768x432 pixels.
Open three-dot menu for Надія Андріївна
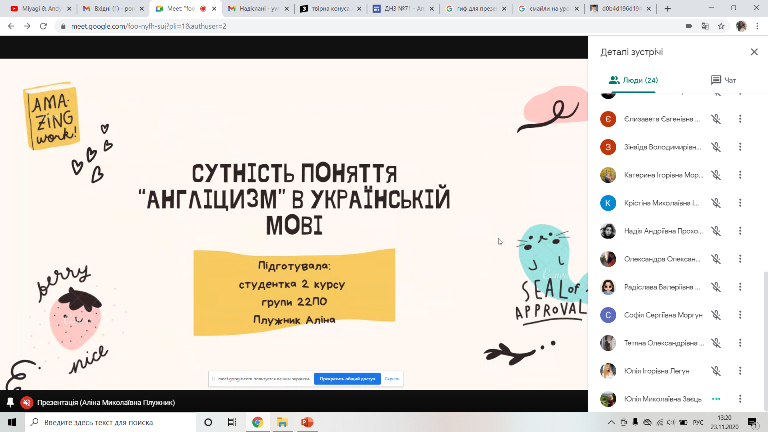pyautogui.click(x=740, y=230)
